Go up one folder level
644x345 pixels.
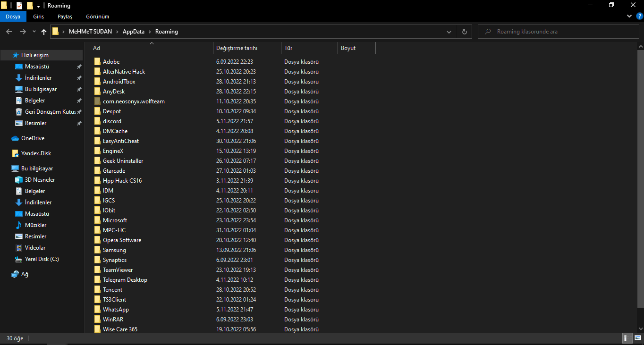(44, 32)
